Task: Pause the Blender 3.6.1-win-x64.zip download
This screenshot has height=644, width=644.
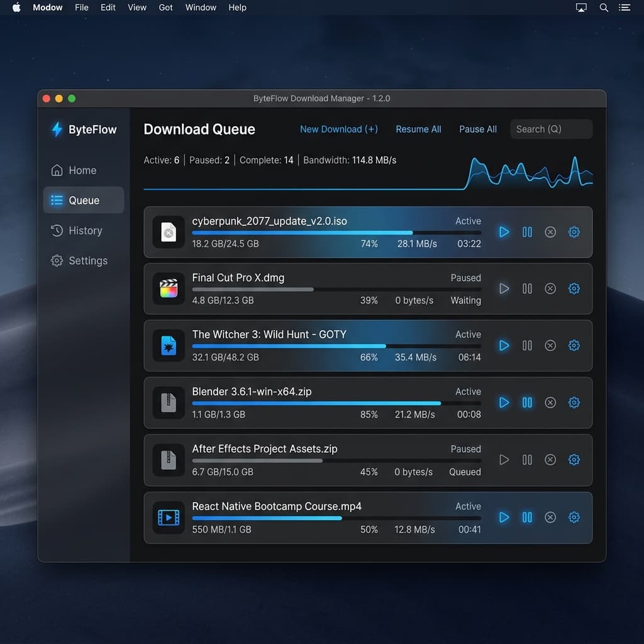Action: [x=527, y=402]
